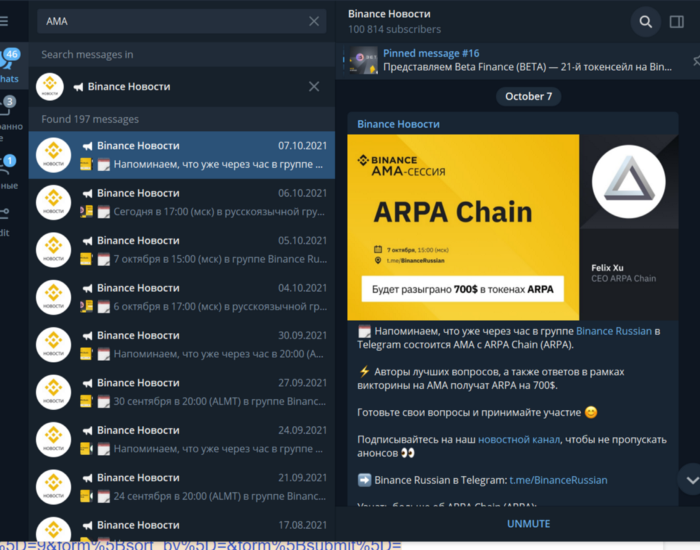Remove the Binance Новости search filter
Viewport: 700px width, 550px height.
click(314, 86)
